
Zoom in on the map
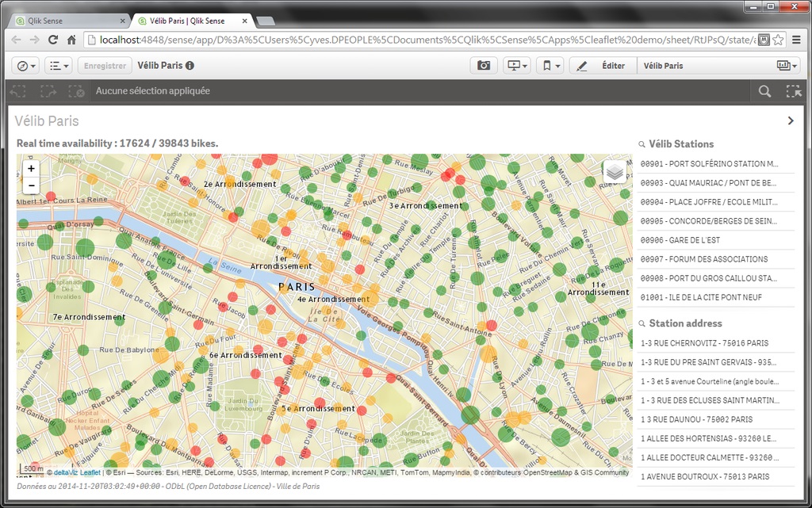31,169
